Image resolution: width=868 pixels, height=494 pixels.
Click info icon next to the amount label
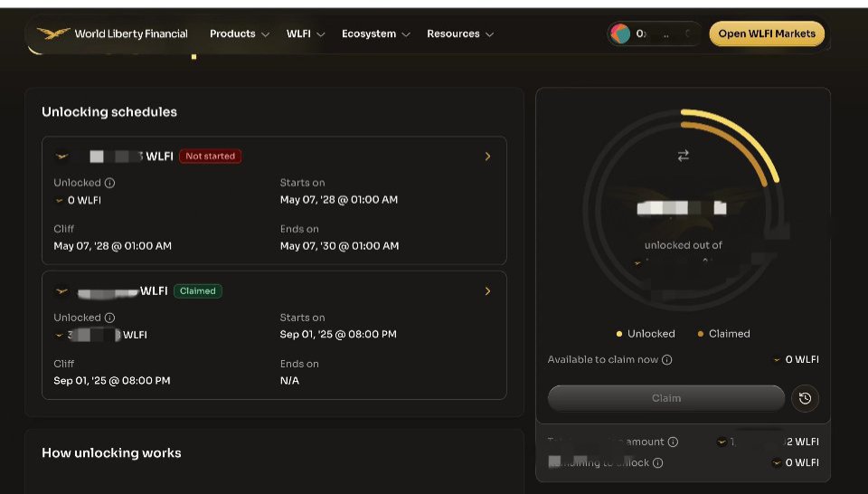point(673,442)
